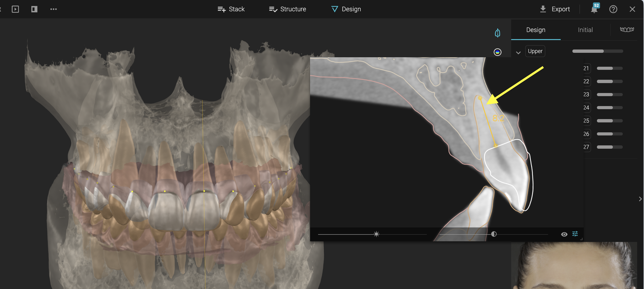Open the help question mark icon
This screenshot has width=644, height=289.
(613, 9)
